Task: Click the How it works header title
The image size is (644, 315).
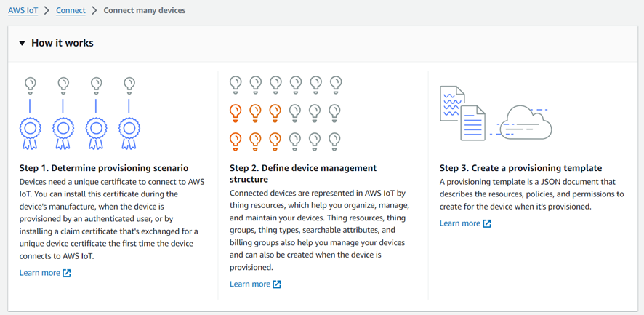Action: pos(63,44)
